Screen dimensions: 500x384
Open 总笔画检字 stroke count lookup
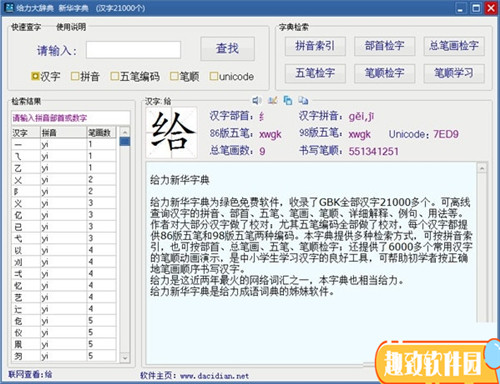[x=454, y=46]
